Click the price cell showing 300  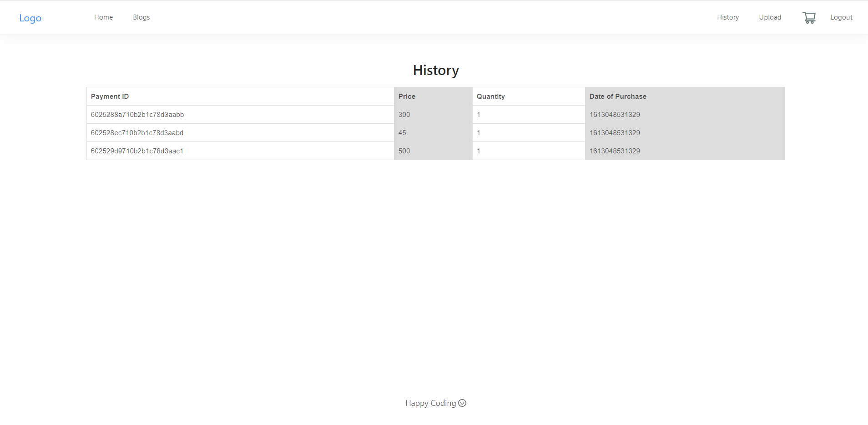(404, 115)
